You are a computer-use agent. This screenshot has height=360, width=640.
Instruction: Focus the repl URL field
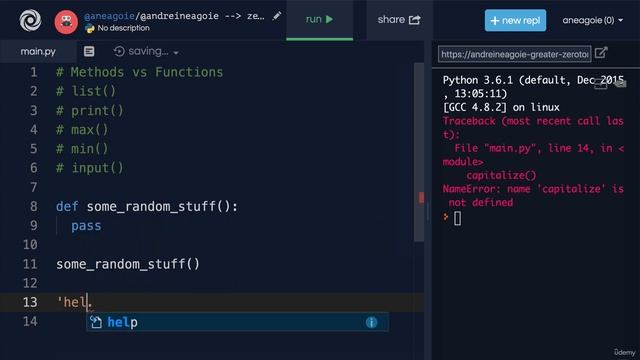(x=514, y=54)
